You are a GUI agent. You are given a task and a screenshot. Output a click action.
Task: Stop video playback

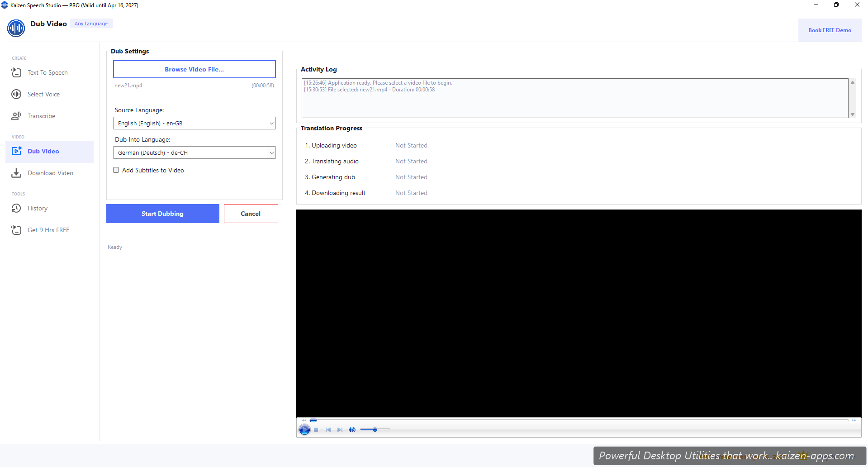[x=316, y=429]
